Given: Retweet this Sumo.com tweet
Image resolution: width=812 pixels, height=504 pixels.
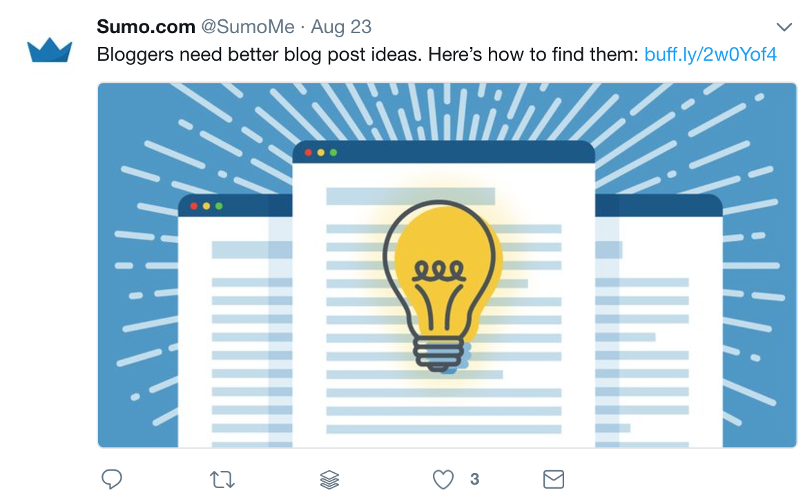Looking at the screenshot, I should (222, 479).
